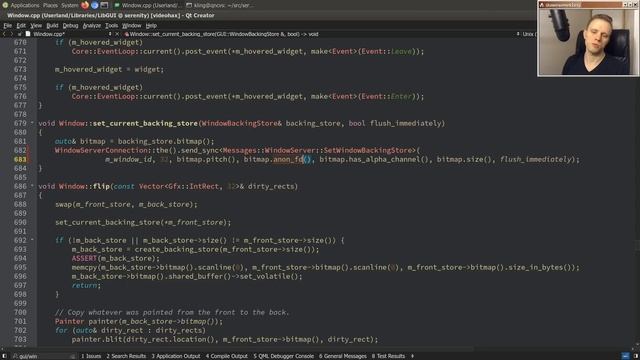The width and height of the screenshot is (640, 360).
Task: Go back in editor navigation history
Action: point(4,34)
